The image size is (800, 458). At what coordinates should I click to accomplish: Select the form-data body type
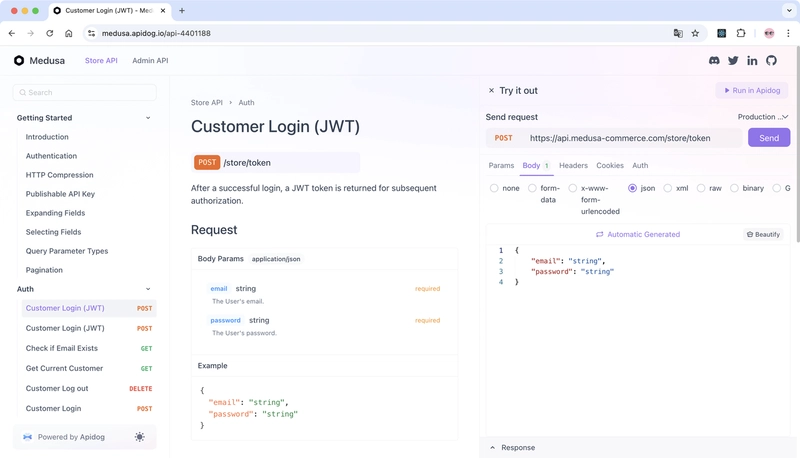click(x=532, y=188)
